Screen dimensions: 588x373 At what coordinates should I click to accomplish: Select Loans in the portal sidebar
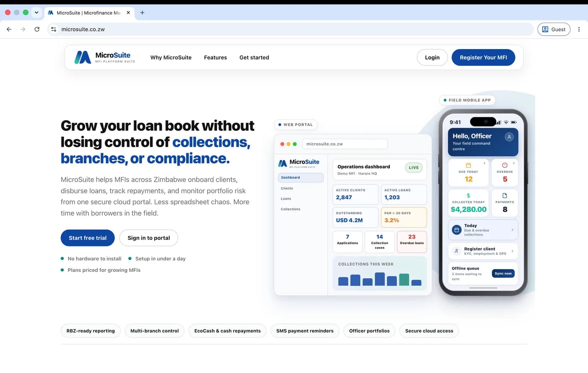click(286, 199)
